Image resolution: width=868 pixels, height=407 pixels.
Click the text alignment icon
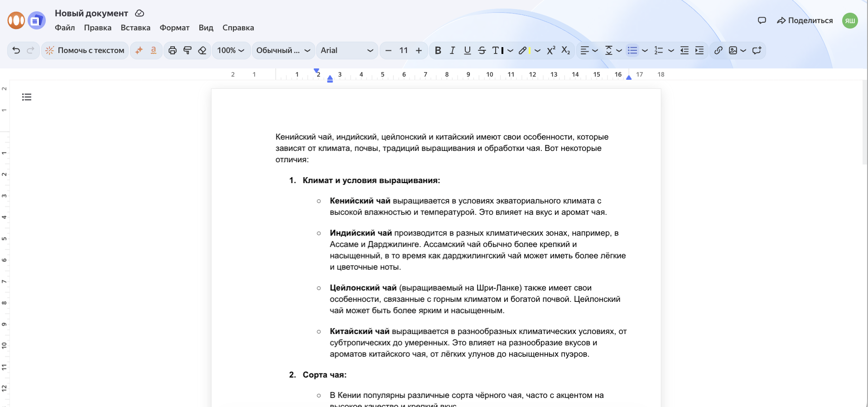click(x=585, y=50)
